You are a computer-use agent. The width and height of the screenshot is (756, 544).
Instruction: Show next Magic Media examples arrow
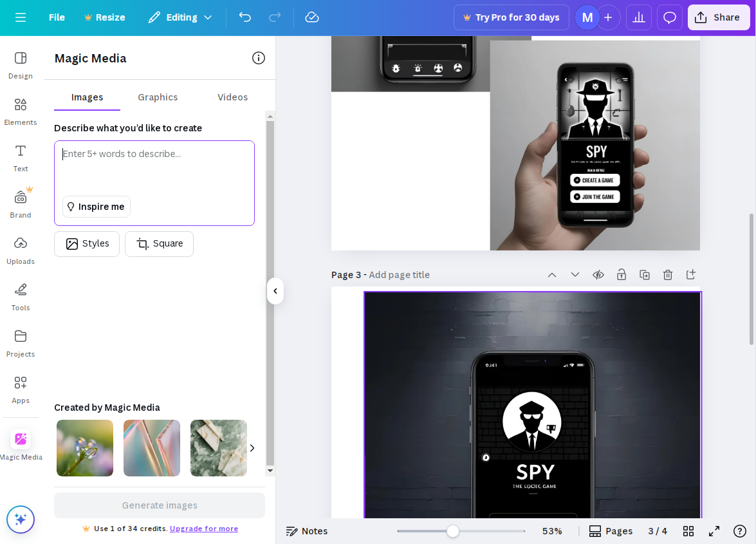click(x=252, y=448)
